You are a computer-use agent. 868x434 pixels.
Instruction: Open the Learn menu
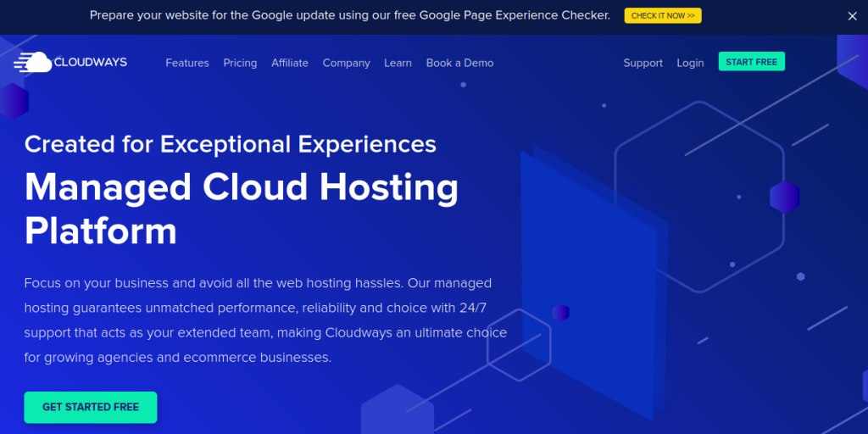coord(398,63)
